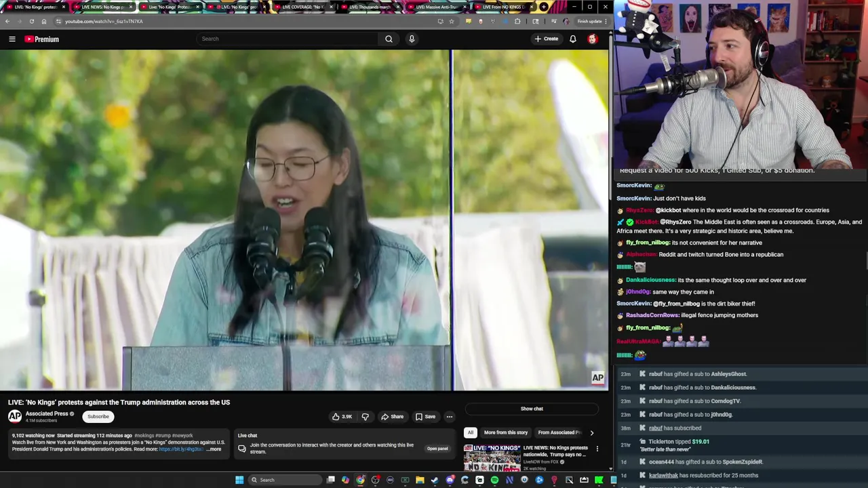Click the ocean444 gifted sub to SpokenZspideR entry
The image size is (868, 488).
tap(742, 462)
